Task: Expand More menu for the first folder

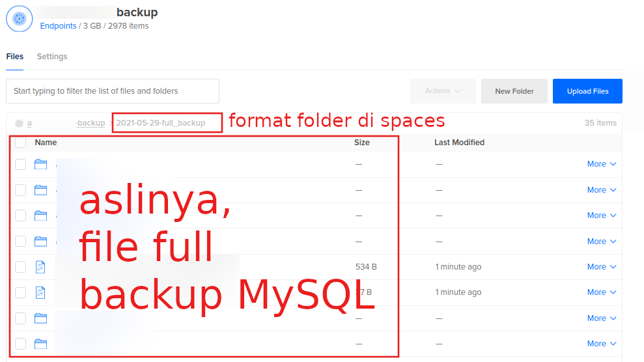Action: (602, 164)
